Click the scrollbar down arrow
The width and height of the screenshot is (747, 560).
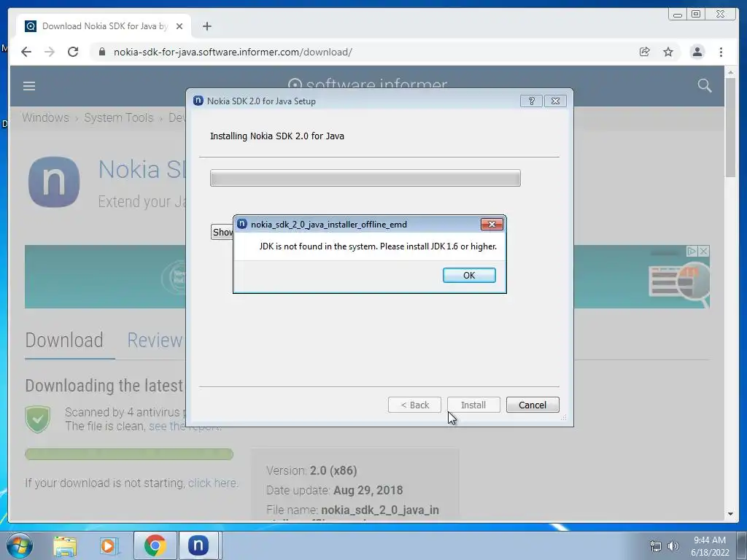pyautogui.click(x=729, y=514)
